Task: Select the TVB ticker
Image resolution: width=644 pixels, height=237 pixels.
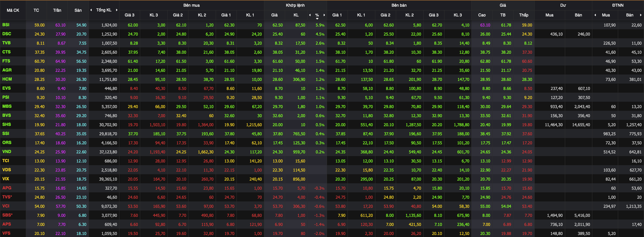Action: (6, 43)
